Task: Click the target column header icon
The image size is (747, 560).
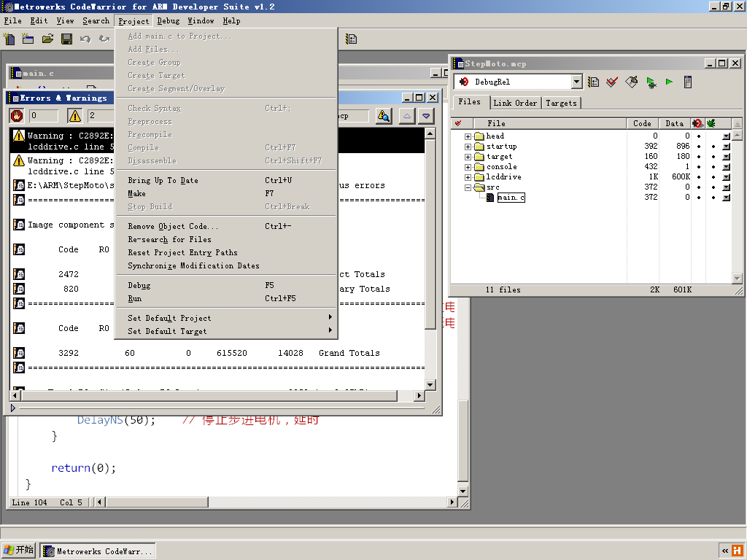Action: 697,123
